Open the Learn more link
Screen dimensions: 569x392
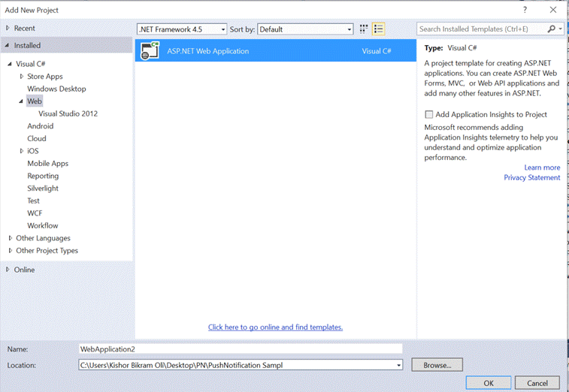542,167
